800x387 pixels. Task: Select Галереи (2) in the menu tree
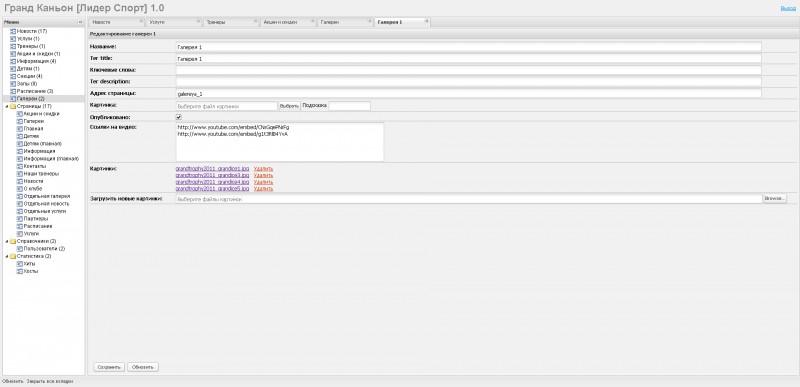(x=31, y=99)
